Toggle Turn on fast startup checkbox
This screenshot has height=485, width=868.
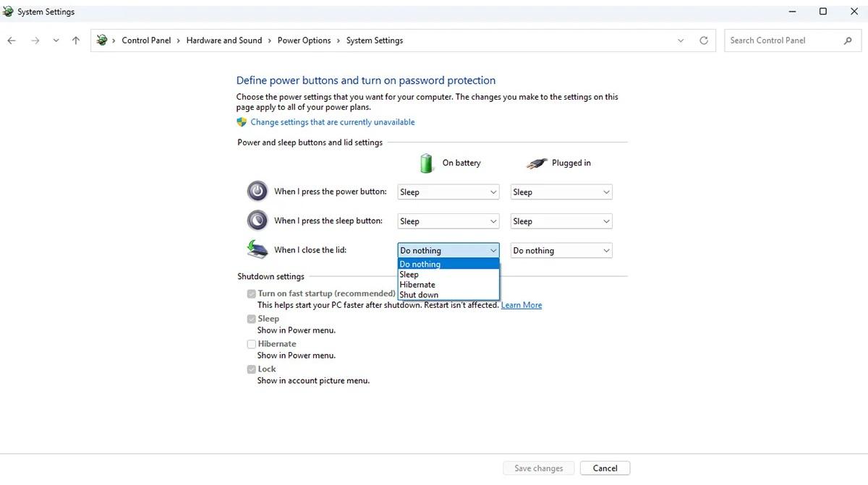coord(251,293)
